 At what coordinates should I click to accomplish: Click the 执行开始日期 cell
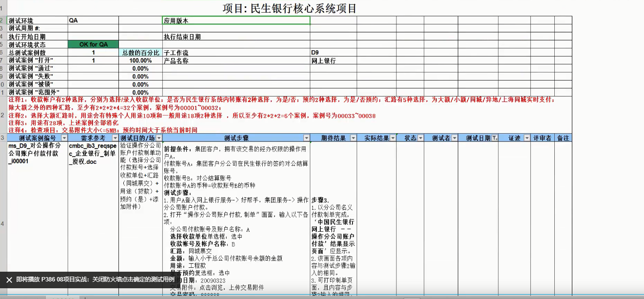38,37
